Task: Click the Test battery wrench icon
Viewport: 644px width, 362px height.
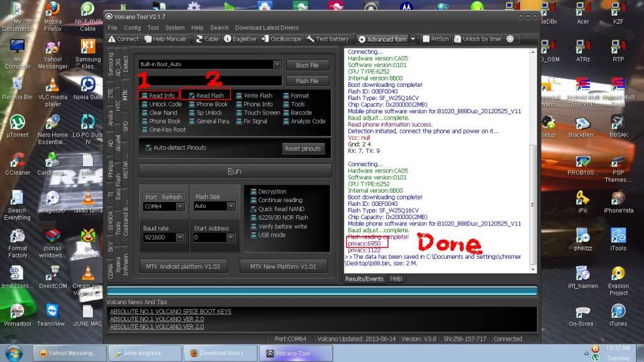Action: click(311, 39)
